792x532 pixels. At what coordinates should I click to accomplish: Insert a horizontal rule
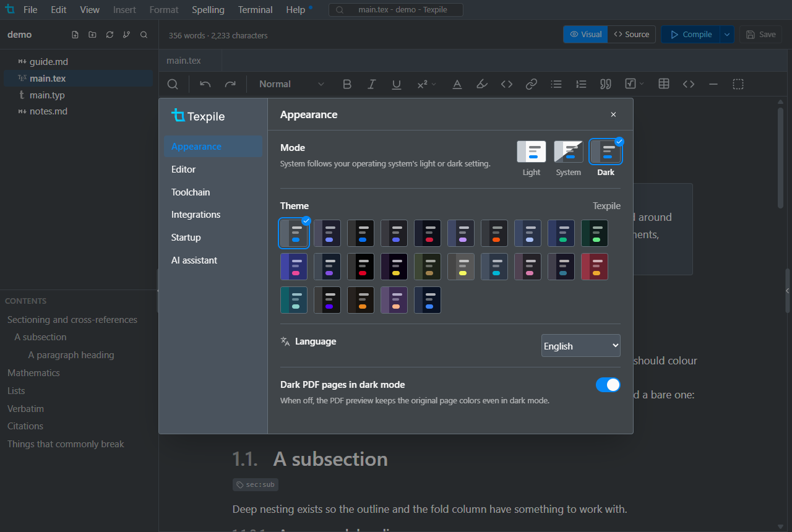point(713,84)
